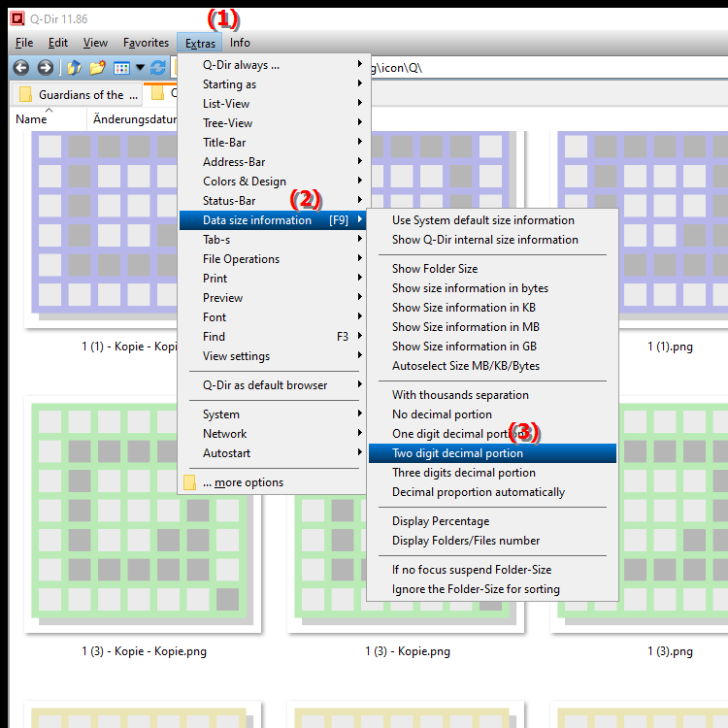This screenshot has height=728, width=728.
Task: Expand the List-View submenu
Action: [x=274, y=104]
